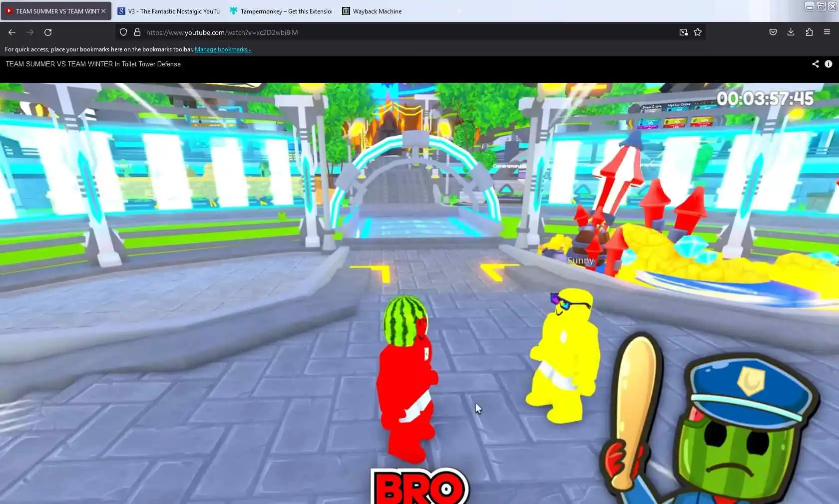This screenshot has height=504, width=839.
Task: Click the bookmarks toolbar hint text
Action: 99,49
